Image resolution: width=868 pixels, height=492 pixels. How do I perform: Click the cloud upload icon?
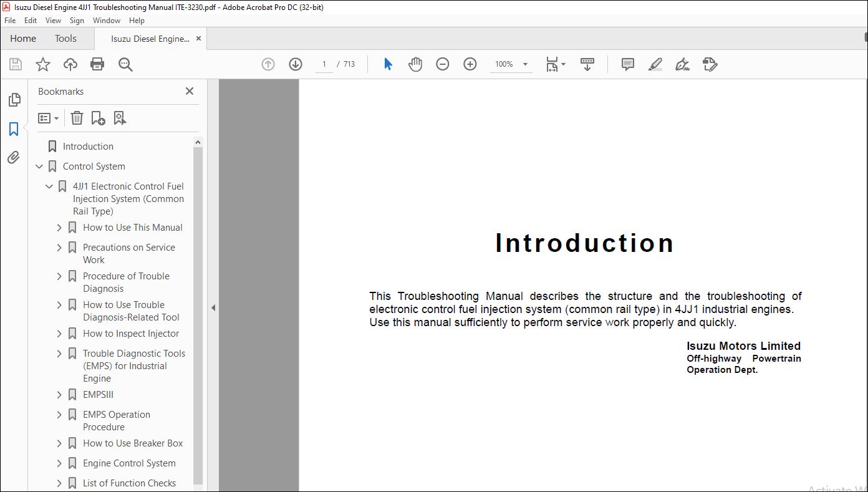(x=70, y=64)
